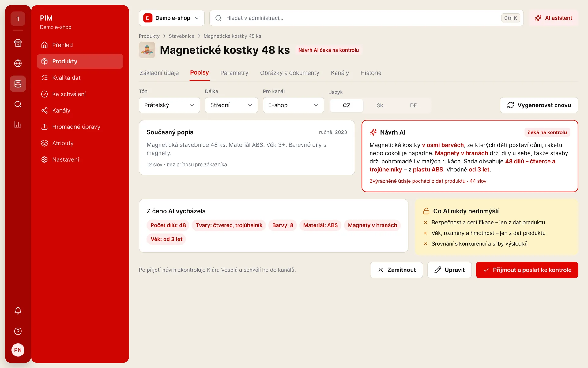Click Stavebnice breadcrumb link
Screen dimensions: 588x368
click(x=182, y=36)
